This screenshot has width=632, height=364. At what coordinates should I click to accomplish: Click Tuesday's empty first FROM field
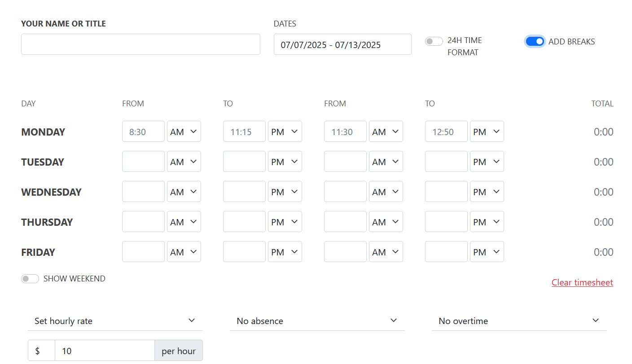pos(143,161)
